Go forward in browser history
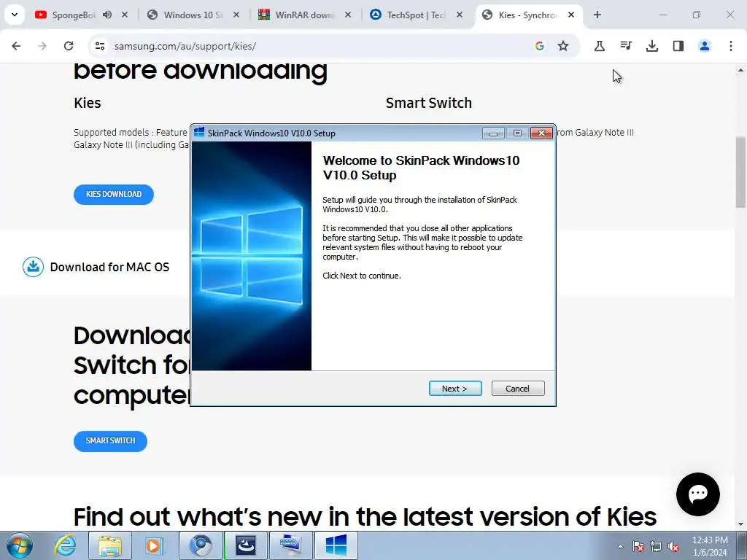 (42, 46)
